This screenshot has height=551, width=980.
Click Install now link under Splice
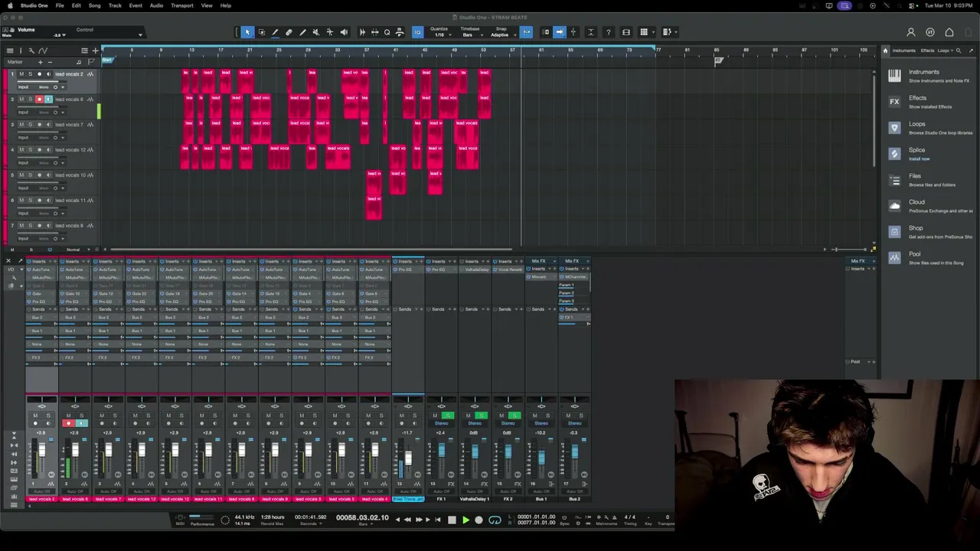[x=920, y=159]
